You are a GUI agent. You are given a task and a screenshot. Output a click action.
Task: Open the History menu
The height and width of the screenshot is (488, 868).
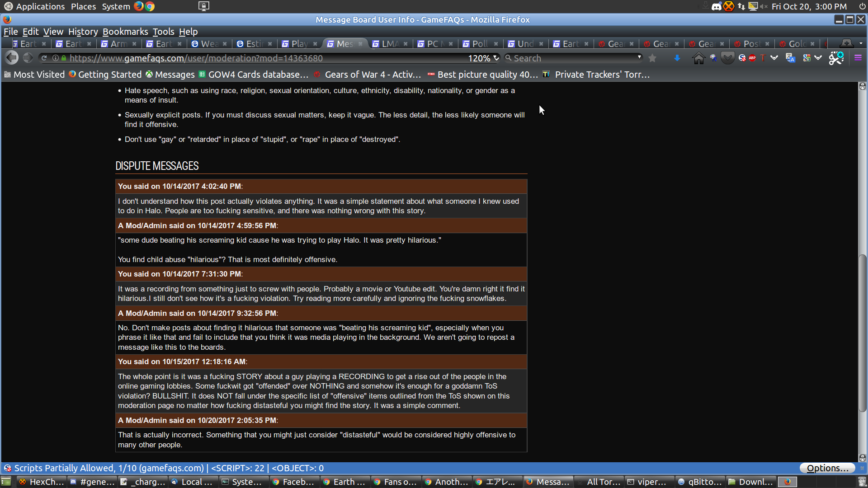click(x=83, y=32)
